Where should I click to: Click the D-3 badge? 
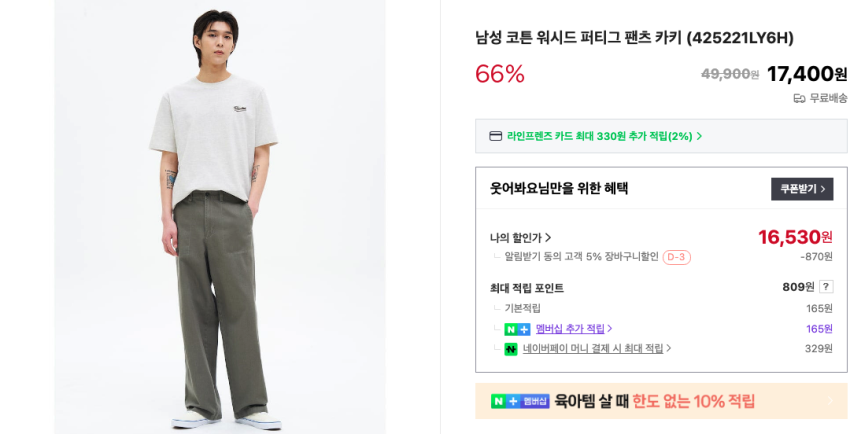coord(676,257)
